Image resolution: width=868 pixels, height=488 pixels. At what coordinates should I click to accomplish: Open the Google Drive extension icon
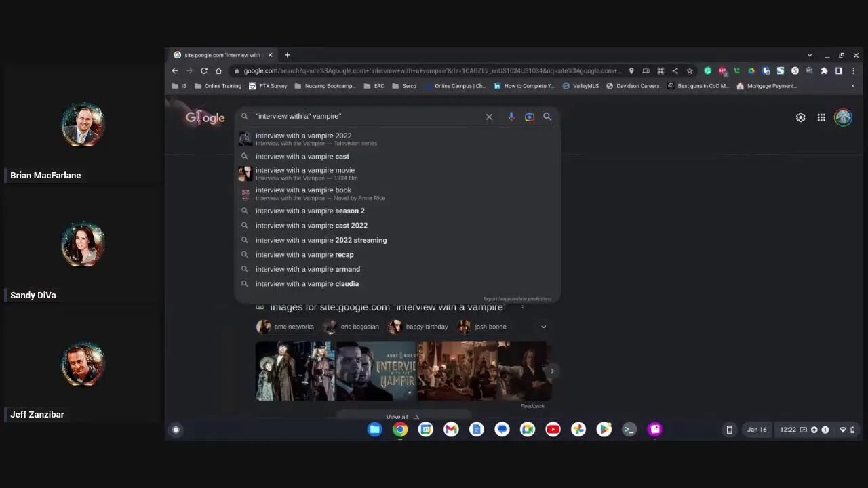pyautogui.click(x=751, y=70)
